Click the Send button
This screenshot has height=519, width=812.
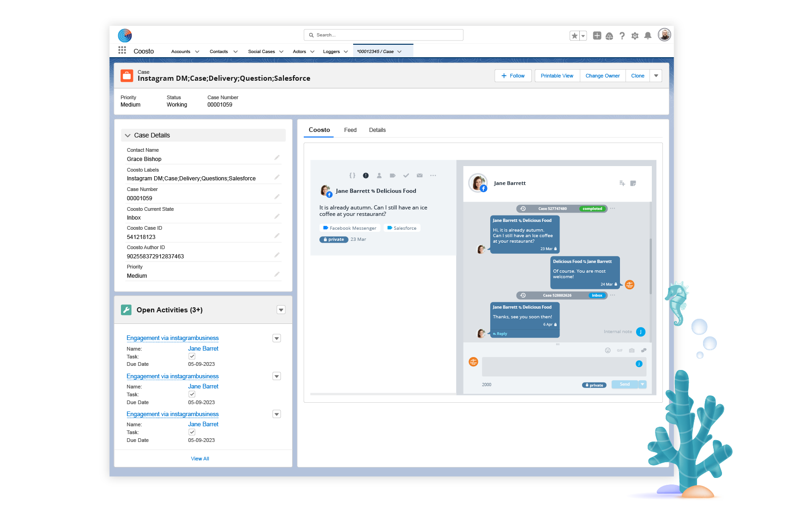625,384
